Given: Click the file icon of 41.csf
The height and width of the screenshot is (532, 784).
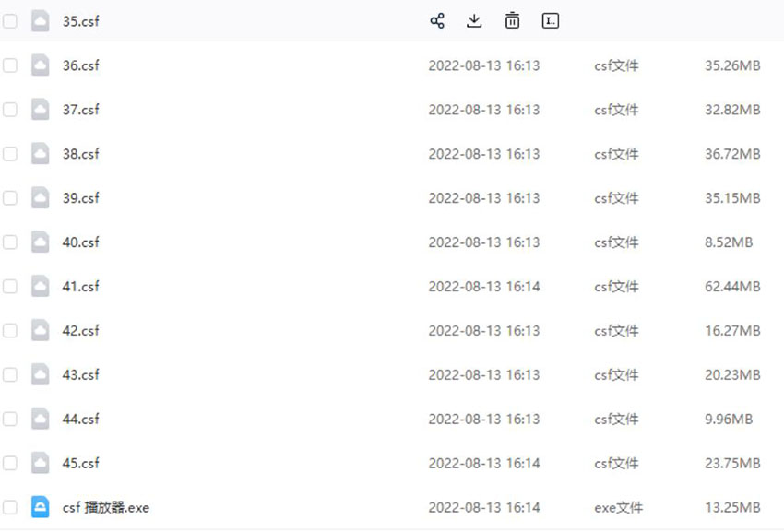Looking at the screenshot, I should pyautogui.click(x=40, y=286).
